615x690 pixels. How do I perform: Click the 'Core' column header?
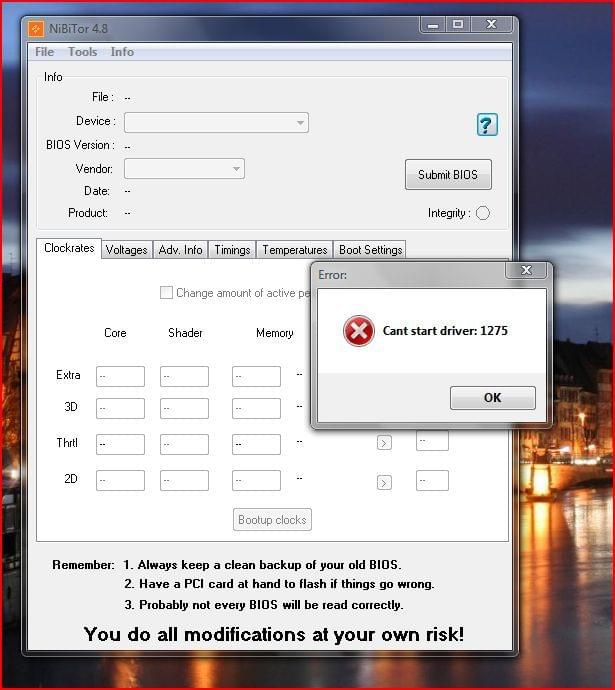[115, 333]
